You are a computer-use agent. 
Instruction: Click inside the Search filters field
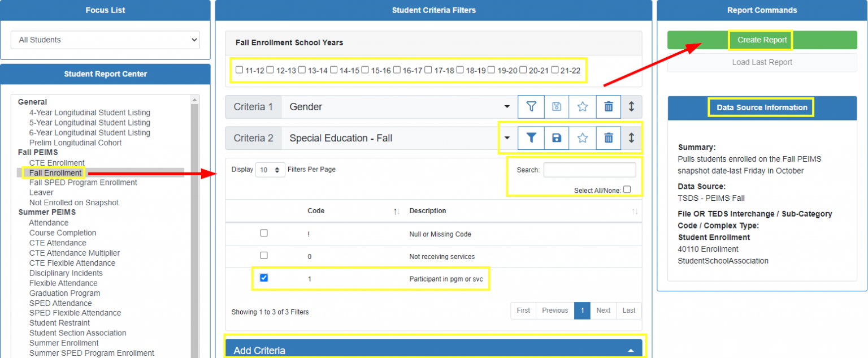click(589, 169)
